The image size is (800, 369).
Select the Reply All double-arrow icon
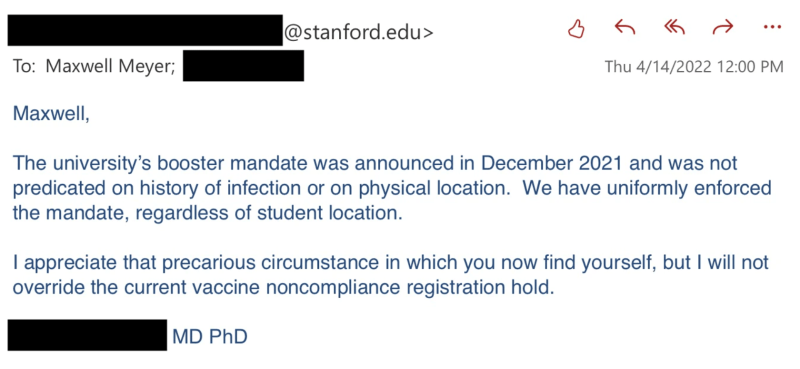pyautogui.click(x=674, y=27)
